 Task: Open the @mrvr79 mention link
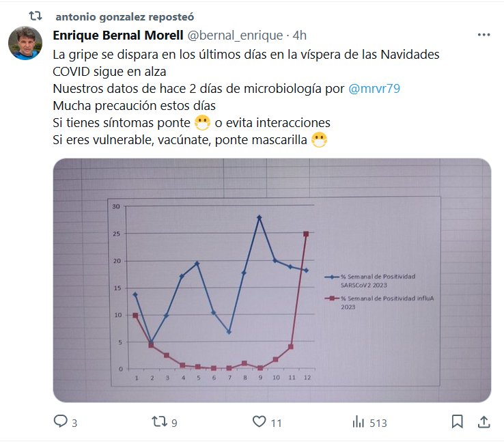pos(374,88)
